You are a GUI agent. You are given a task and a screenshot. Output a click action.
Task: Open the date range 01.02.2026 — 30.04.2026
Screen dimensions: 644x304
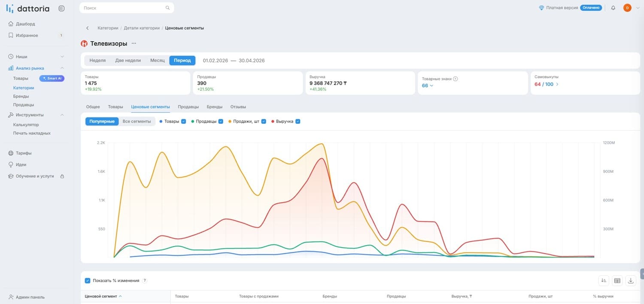[234, 61]
